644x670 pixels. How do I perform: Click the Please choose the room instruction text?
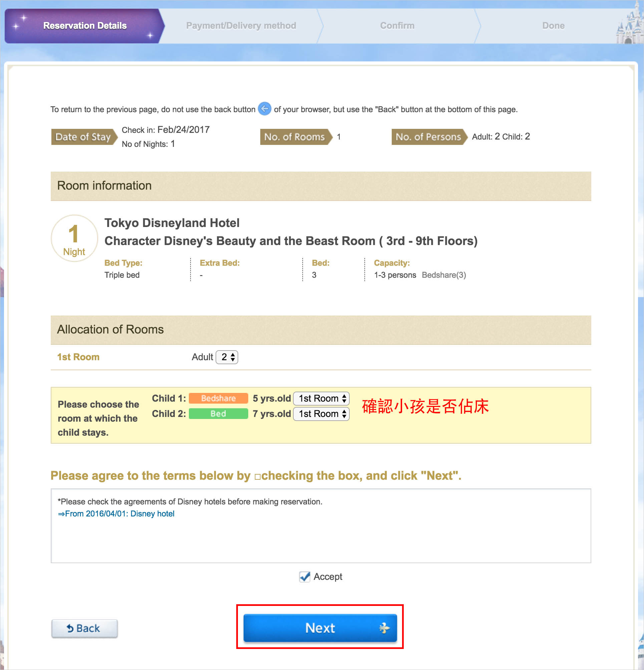pos(98,418)
